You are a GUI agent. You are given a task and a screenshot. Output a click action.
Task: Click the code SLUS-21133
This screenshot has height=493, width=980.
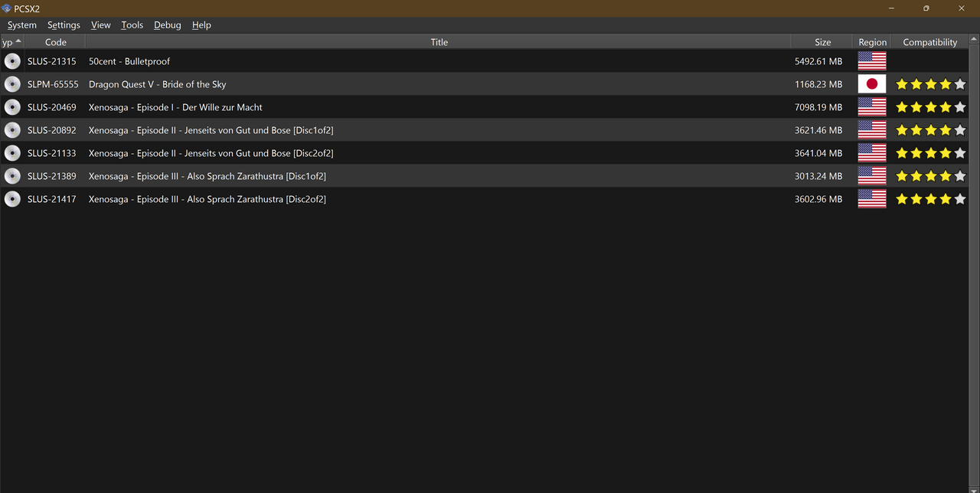point(52,153)
